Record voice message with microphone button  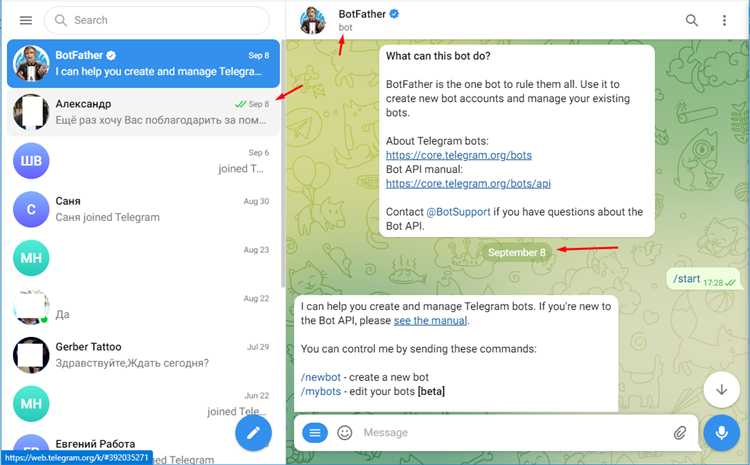(721, 432)
